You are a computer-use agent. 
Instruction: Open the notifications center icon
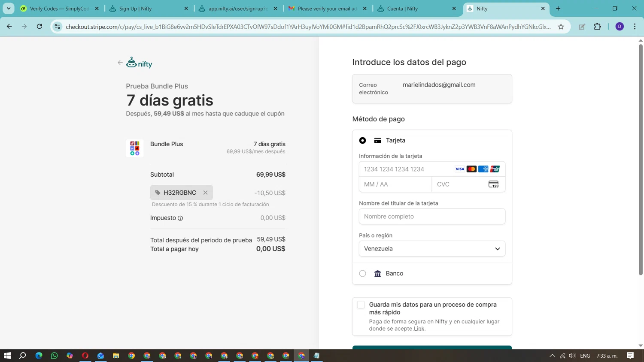pos(630,356)
